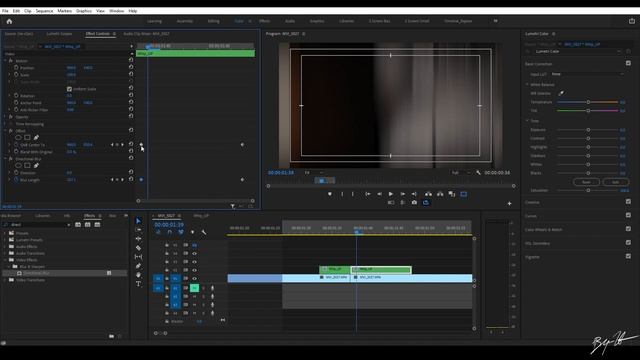Select the Pen tool in the toolbar
This screenshot has width=640, height=360.
[138, 266]
